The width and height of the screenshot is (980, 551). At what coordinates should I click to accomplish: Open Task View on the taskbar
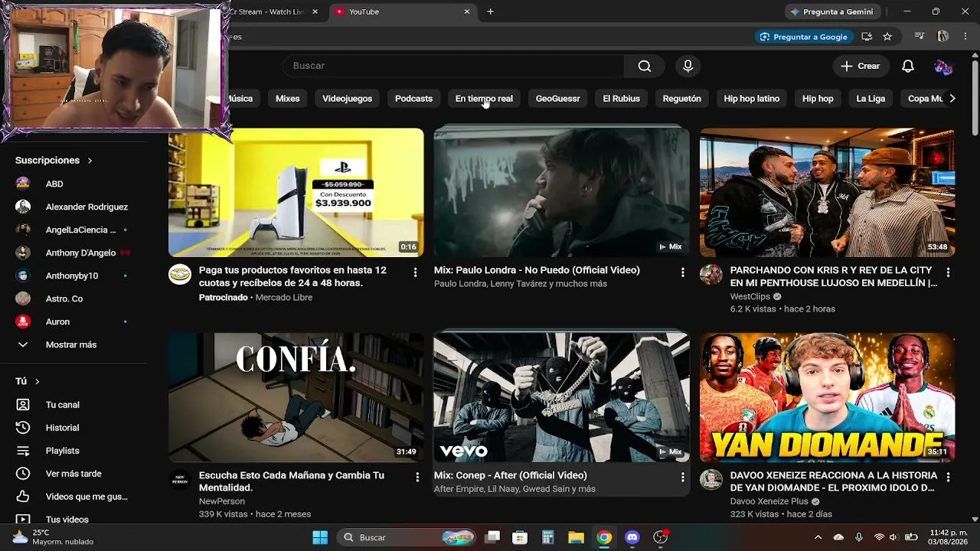492,537
